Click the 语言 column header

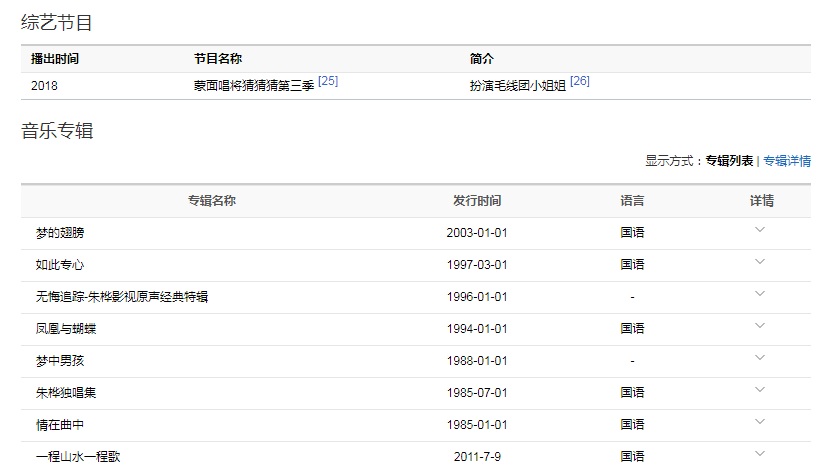(632, 201)
